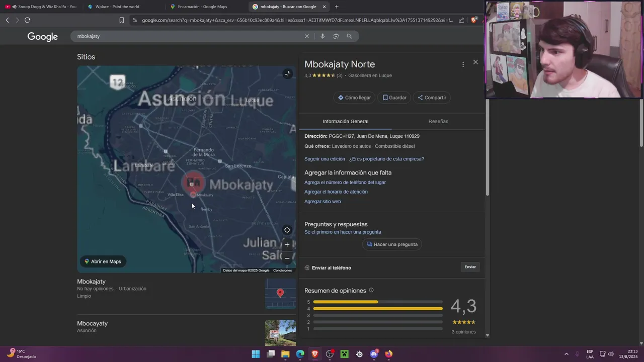Share the page via address bar share icon
644x362 pixels.
461,20
